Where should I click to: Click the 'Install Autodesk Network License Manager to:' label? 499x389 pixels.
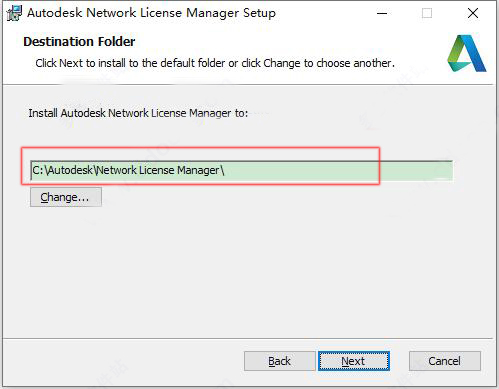click(138, 113)
